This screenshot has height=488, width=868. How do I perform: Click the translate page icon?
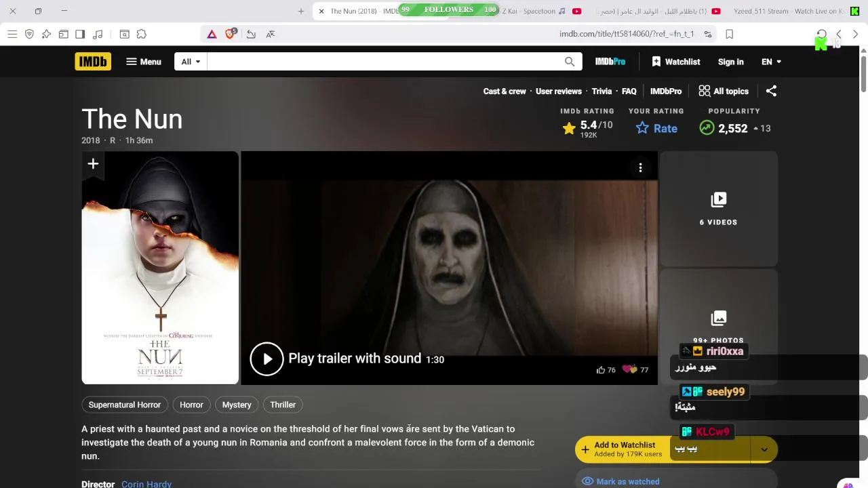[271, 34]
